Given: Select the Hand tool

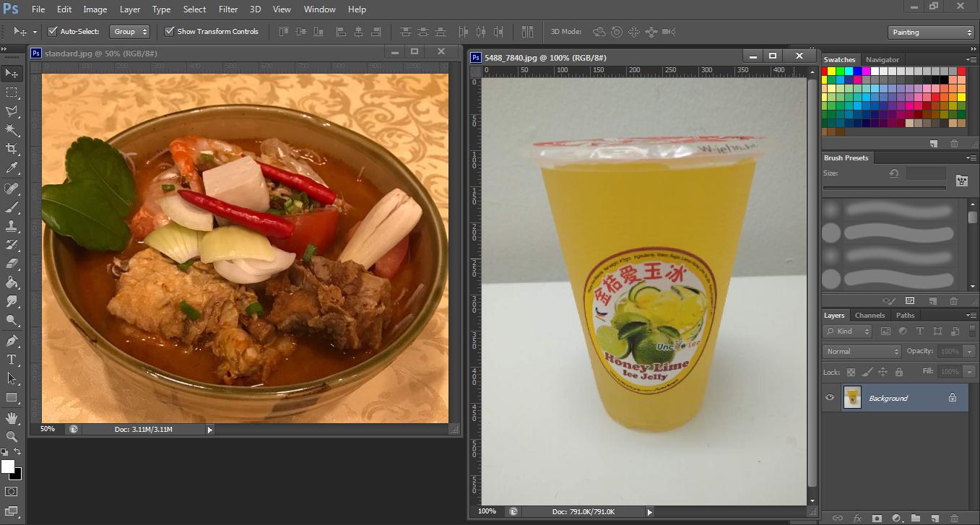Looking at the screenshot, I should pyautogui.click(x=12, y=418).
